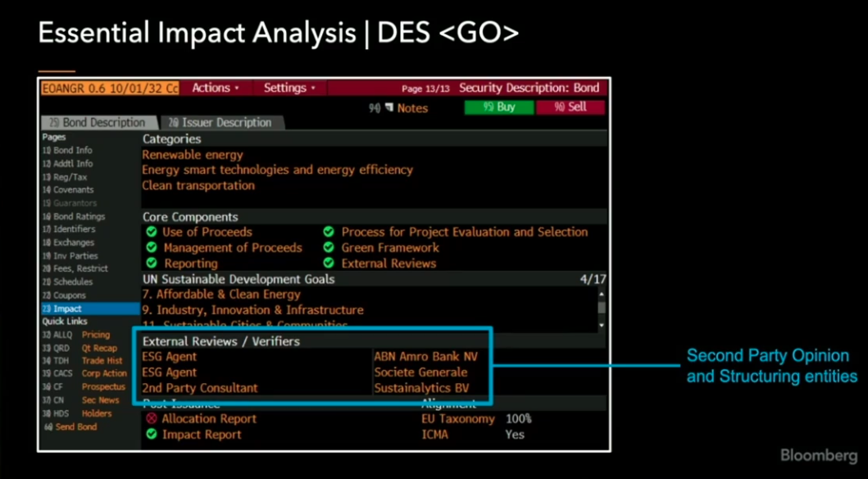The image size is (868, 479).
Task: Open the Exchanges page
Action: point(68,243)
